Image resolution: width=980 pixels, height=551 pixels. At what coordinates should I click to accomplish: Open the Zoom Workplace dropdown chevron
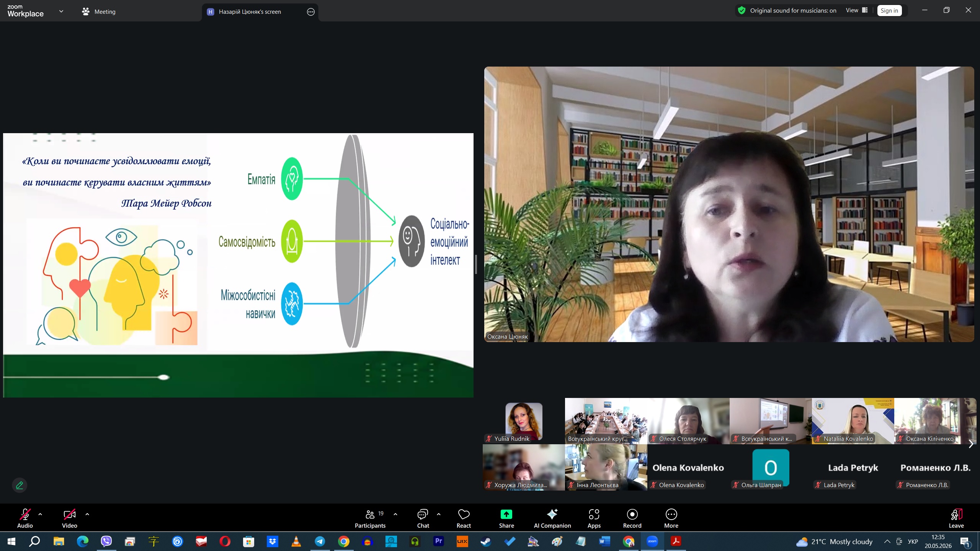(61, 11)
